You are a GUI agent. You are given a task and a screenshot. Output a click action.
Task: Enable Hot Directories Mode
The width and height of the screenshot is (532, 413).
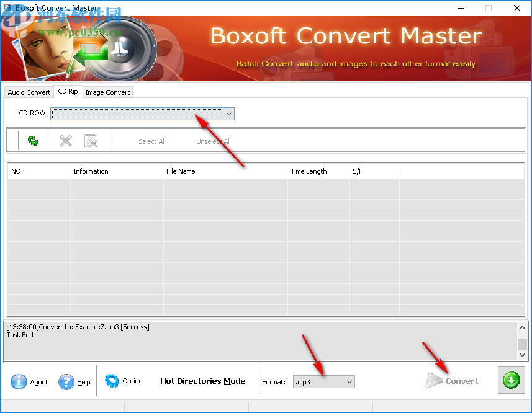202,381
